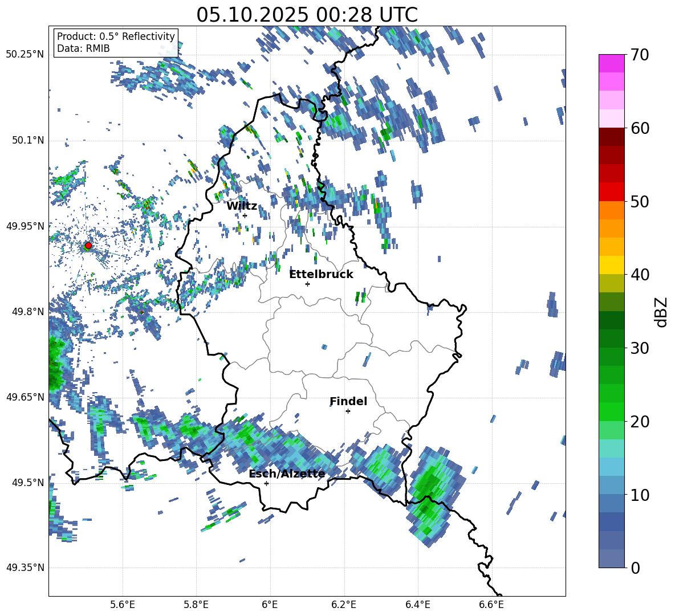Click the 0 value on the colorbar
675x616 pixels.
click(635, 568)
